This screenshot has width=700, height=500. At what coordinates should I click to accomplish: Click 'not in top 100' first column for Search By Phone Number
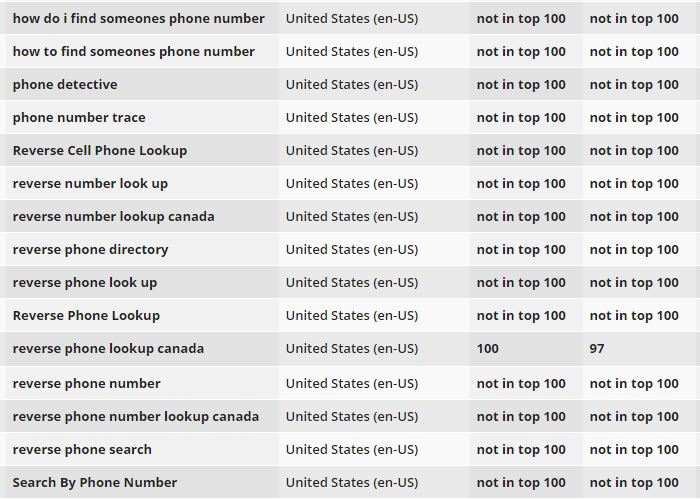point(521,483)
